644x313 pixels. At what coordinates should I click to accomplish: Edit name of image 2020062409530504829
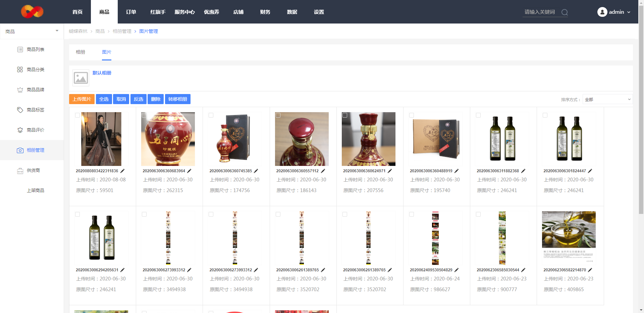pos(457,270)
